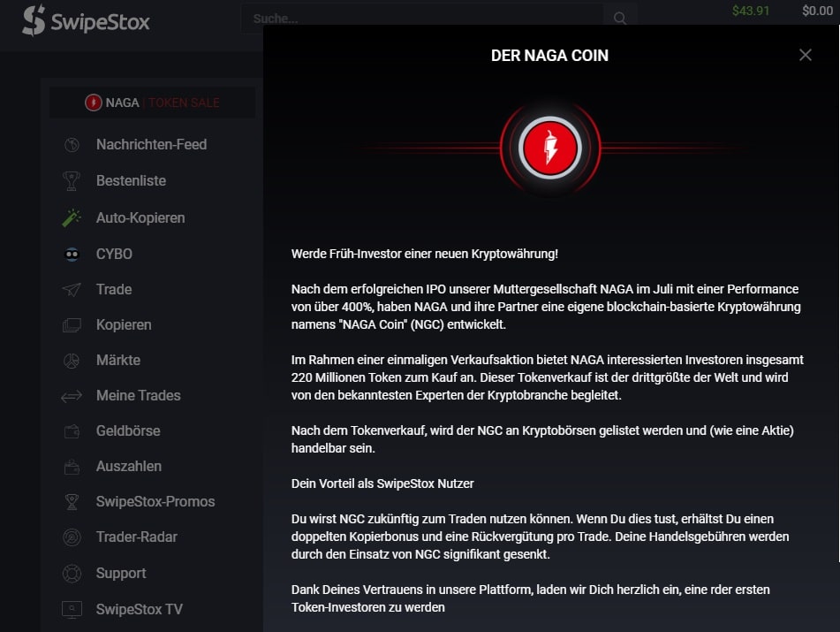Image resolution: width=840 pixels, height=632 pixels.
Task: Click the Trade paper plane icon
Action: pos(72,289)
